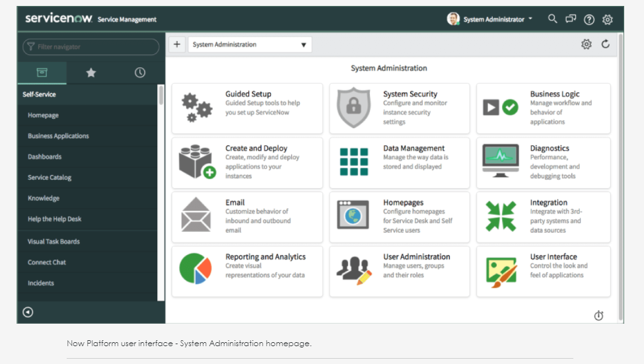This screenshot has width=644, height=364.
Task: Click the refresh homepage icon
Action: click(606, 44)
